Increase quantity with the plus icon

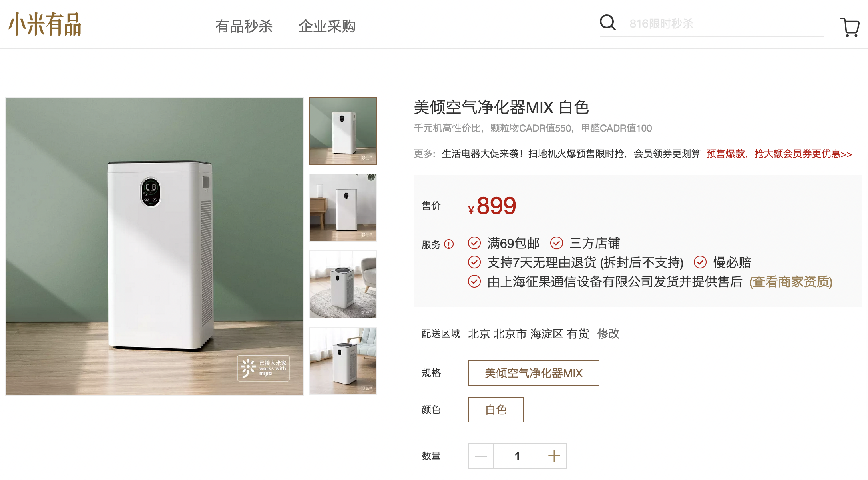click(x=554, y=456)
